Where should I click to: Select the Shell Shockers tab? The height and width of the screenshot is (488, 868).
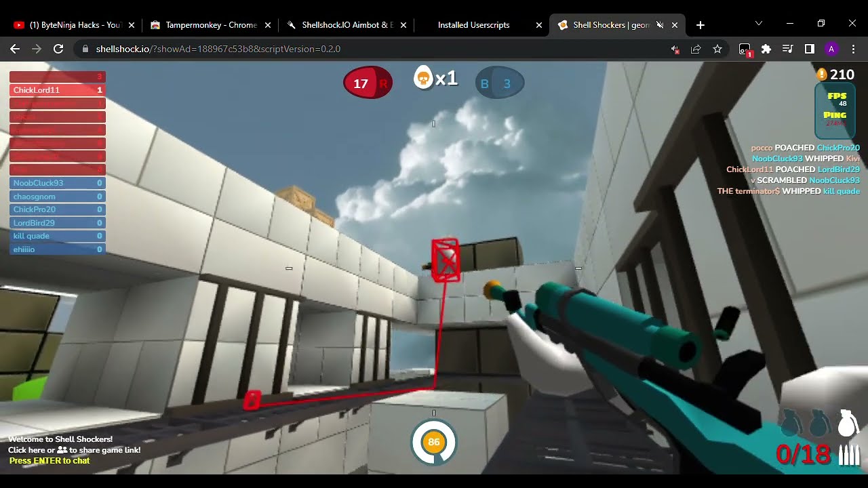tap(616, 25)
